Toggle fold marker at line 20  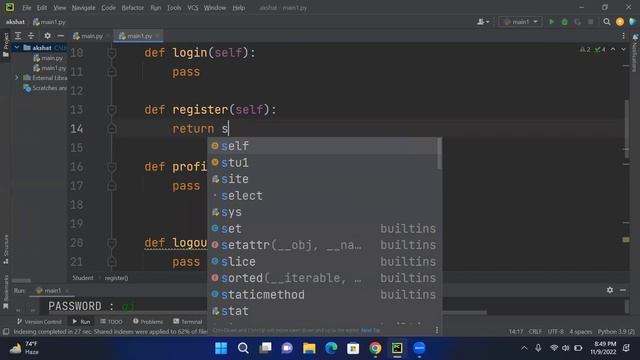[111, 243]
